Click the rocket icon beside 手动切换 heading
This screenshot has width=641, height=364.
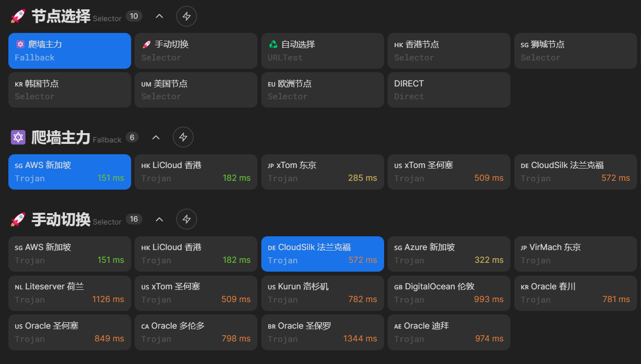click(x=18, y=220)
